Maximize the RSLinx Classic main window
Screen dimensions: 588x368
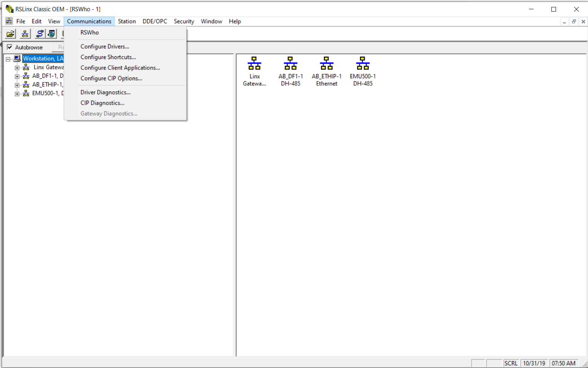pyautogui.click(x=554, y=9)
